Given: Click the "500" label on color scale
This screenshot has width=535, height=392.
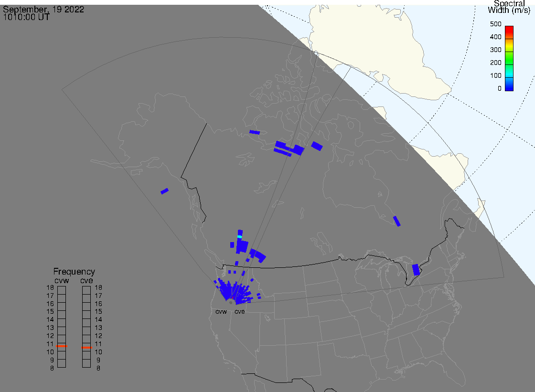Looking at the screenshot, I should [495, 24].
